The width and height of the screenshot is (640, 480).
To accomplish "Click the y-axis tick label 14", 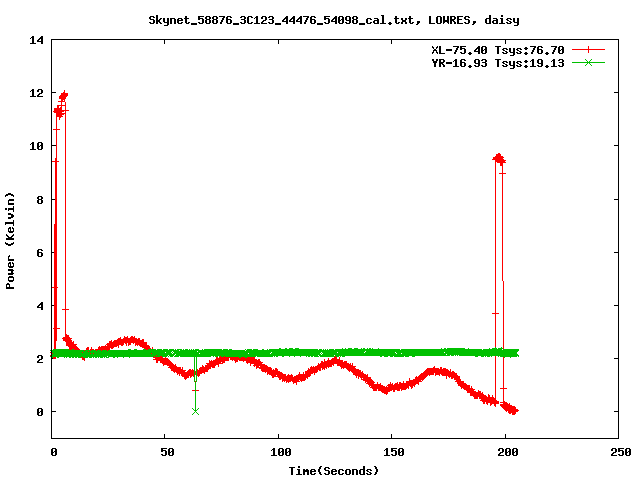I will click(36, 40).
